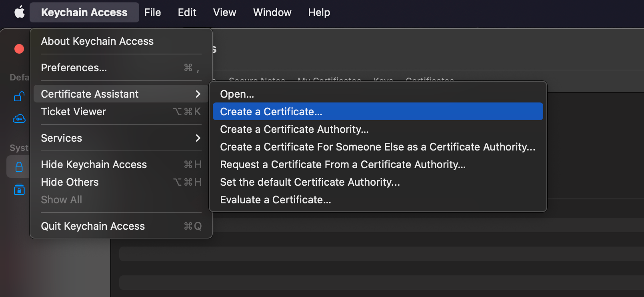644x297 pixels.
Task: Select Evaluate a Certificate…
Action: tap(378, 200)
